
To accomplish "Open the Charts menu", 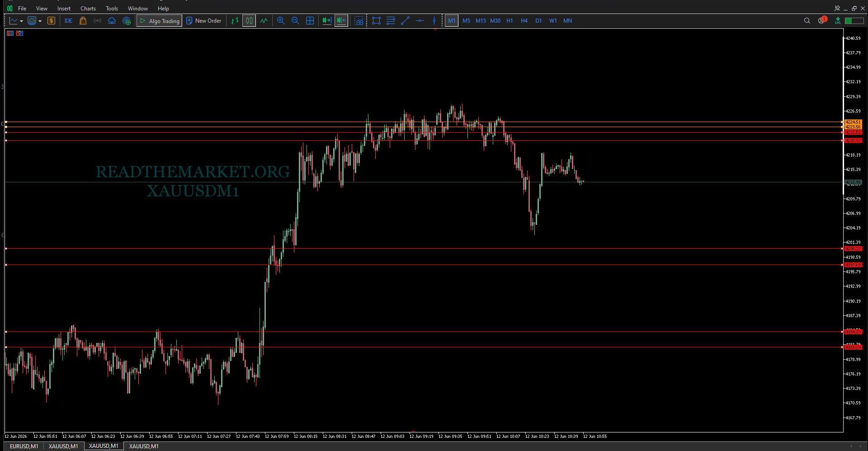I will 88,9.
